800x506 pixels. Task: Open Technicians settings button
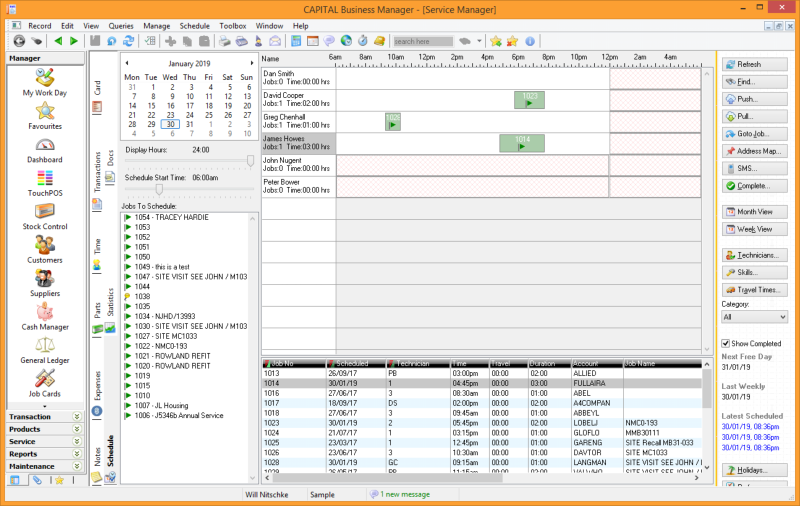pyautogui.click(x=754, y=255)
